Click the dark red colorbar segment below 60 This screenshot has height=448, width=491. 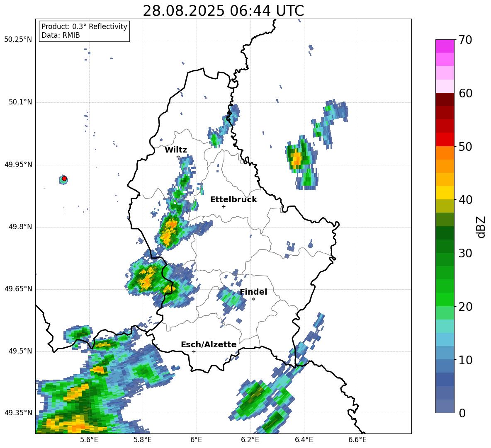click(445, 99)
